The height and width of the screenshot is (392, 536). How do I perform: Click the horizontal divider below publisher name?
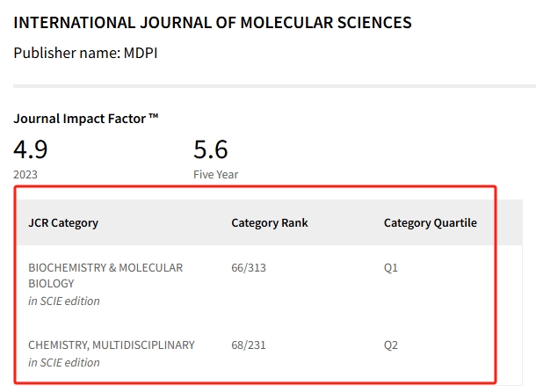click(274, 86)
